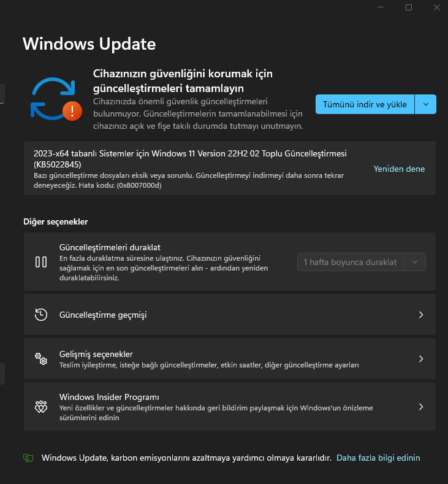The image size is (448, 484).
Task: Click the Windows Insider hearts icon
Action: click(x=41, y=407)
